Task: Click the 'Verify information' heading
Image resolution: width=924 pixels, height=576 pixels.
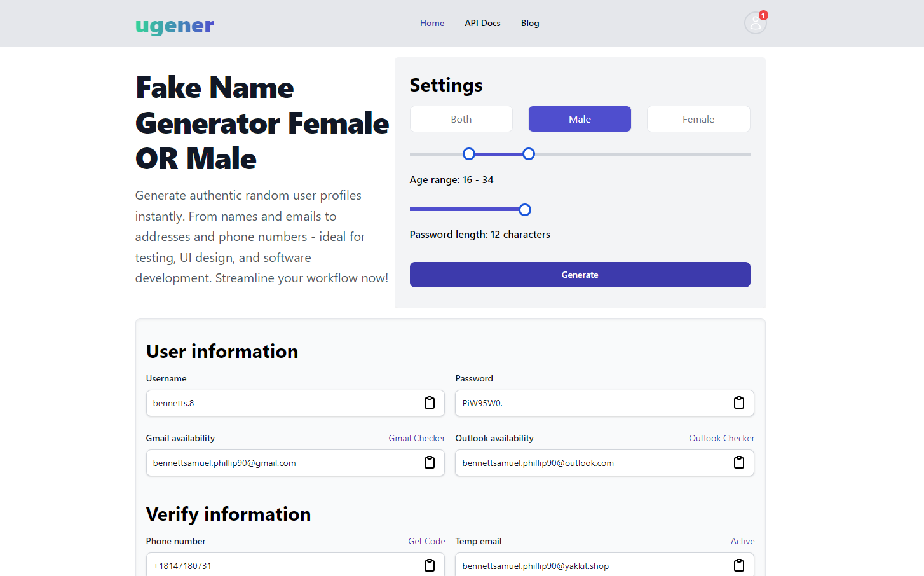Action: [228, 514]
